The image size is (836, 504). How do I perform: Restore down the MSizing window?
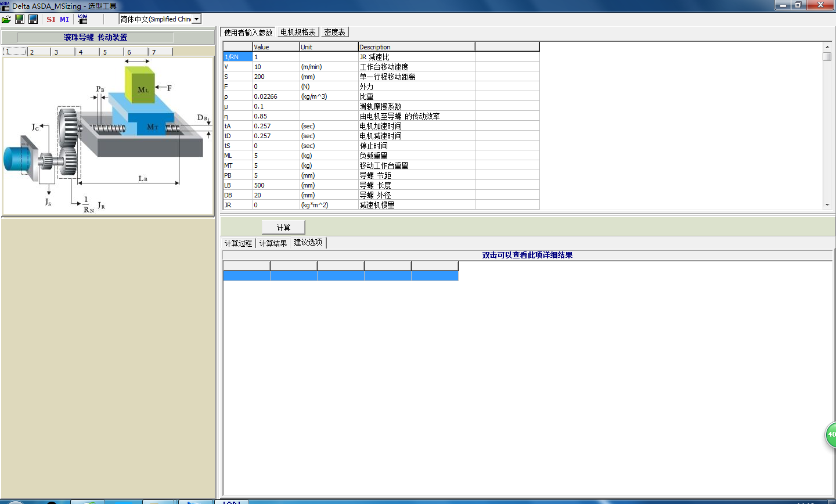click(x=798, y=5)
